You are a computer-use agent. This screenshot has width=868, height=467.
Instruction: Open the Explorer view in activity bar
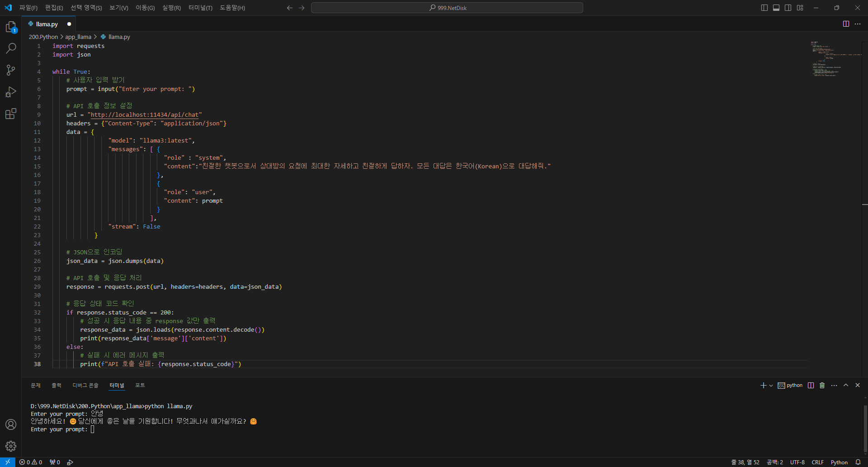coord(11,27)
